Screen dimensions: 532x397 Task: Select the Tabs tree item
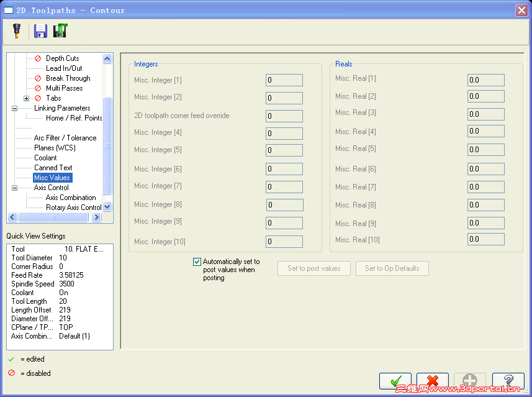[x=53, y=98]
